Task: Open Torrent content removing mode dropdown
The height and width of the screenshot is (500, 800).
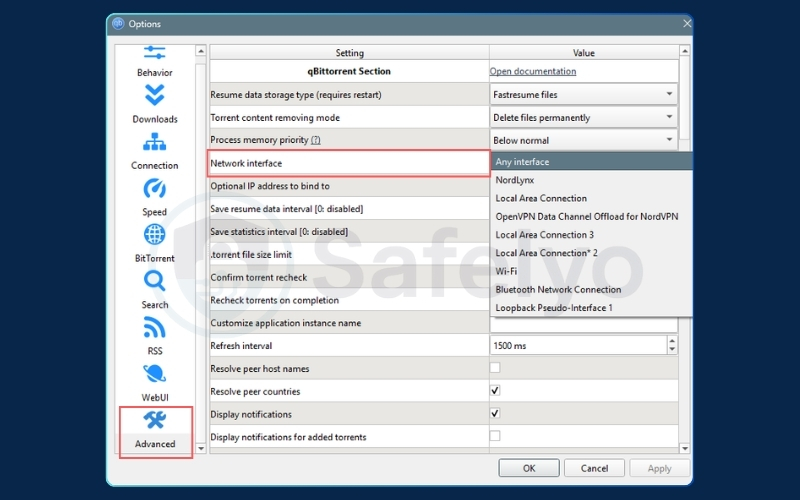Action: (583, 117)
